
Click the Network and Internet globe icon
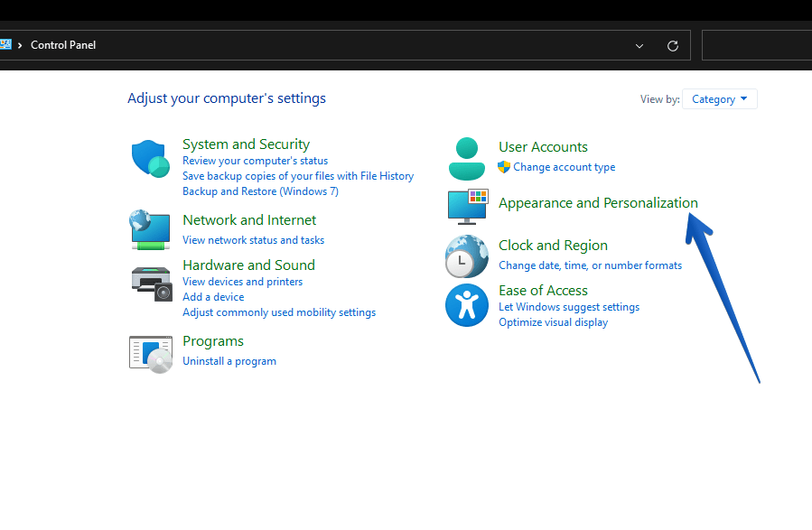(150, 230)
